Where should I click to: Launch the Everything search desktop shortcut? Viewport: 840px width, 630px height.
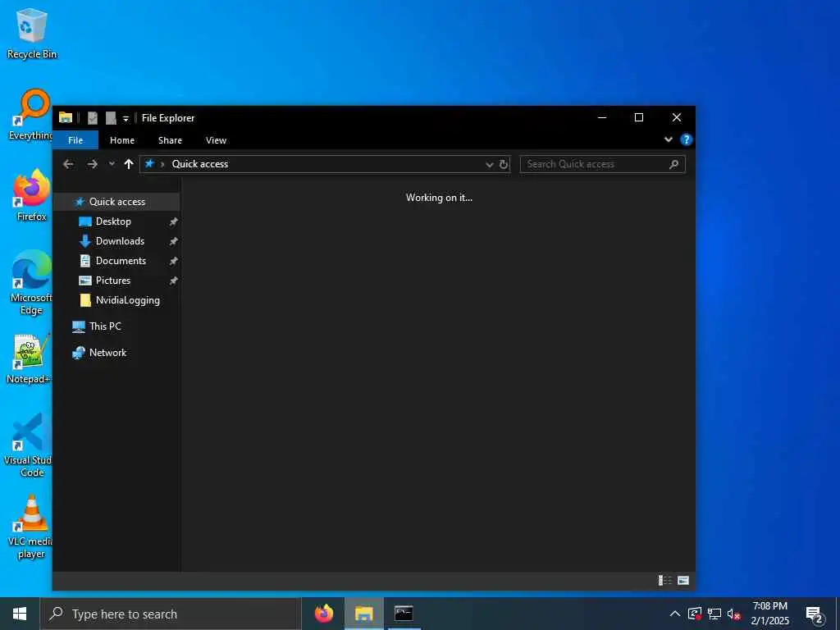(x=30, y=115)
